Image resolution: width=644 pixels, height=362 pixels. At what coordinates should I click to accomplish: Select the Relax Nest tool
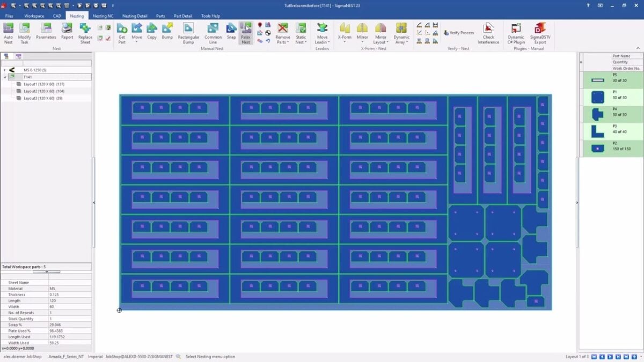click(246, 33)
